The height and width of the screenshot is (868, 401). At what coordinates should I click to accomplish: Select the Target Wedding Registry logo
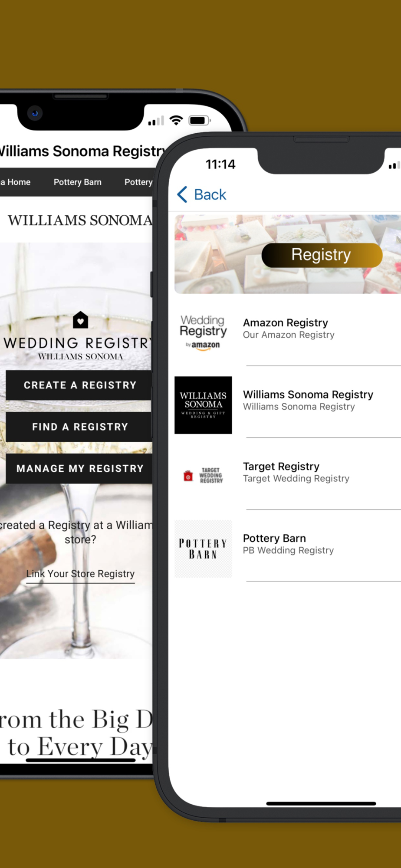[x=203, y=476]
